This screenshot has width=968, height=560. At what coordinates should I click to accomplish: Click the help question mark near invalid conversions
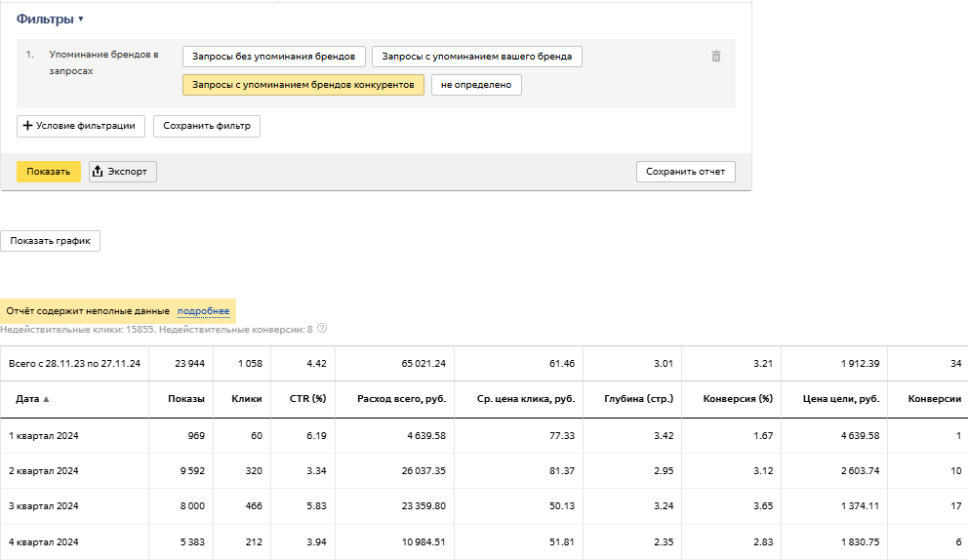tap(322, 329)
